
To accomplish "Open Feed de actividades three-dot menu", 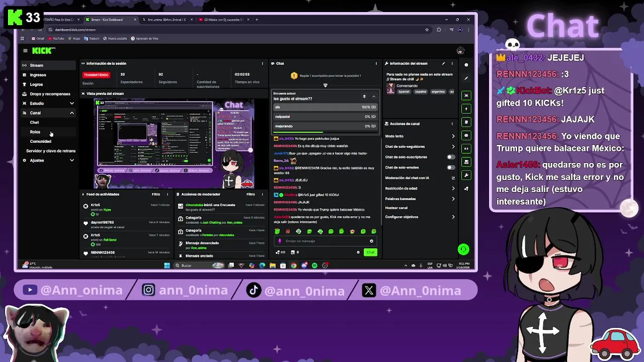I will pos(167,194).
